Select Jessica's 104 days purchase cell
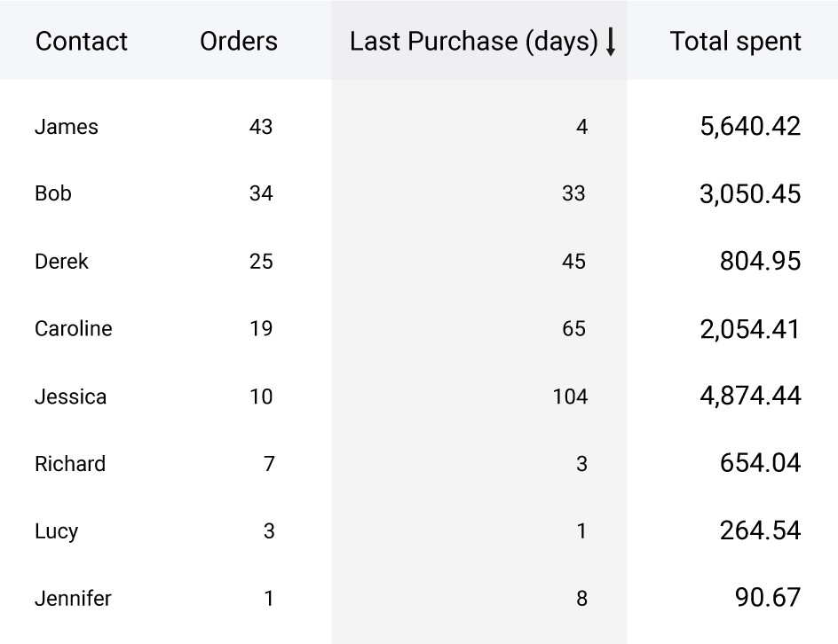This screenshot has height=644, width=838. (x=569, y=397)
